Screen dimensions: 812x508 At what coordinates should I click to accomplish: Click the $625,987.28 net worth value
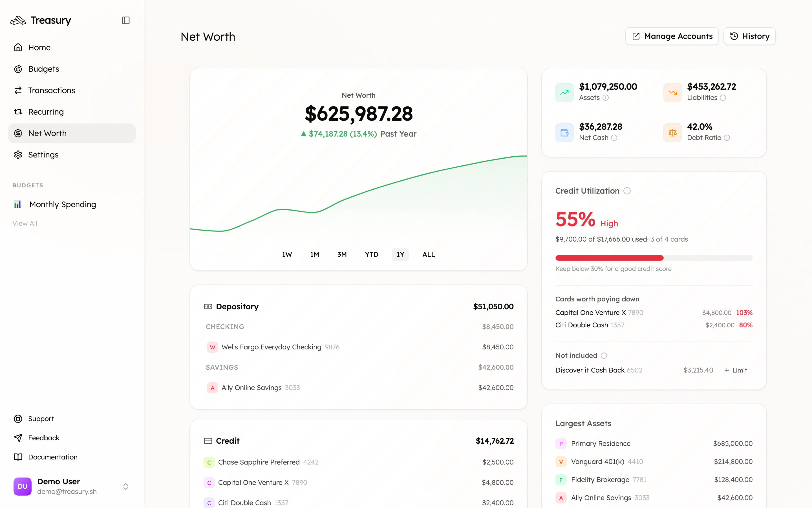[x=359, y=113]
